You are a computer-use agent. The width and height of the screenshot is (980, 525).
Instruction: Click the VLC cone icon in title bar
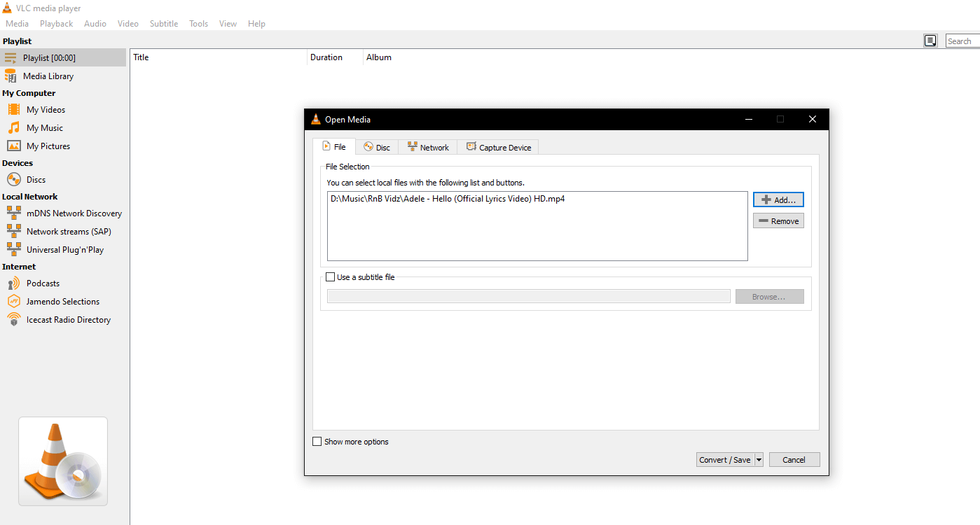[7, 8]
